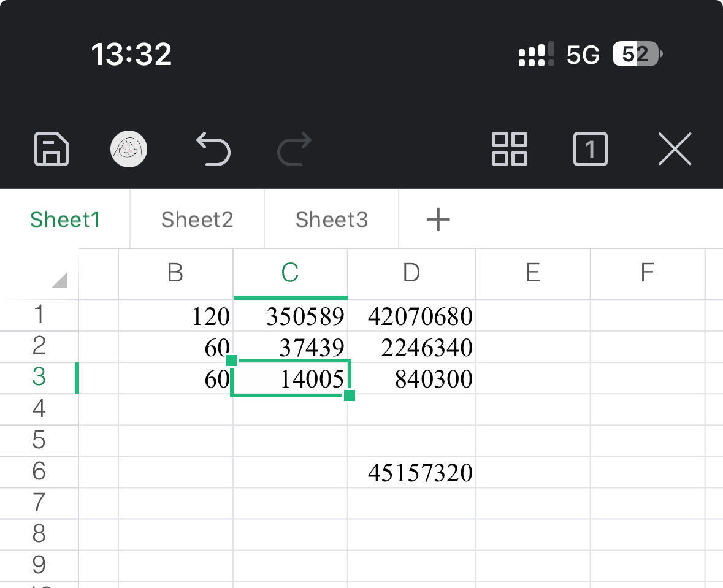Tap selected cell containing 14005
The image size is (723, 588).
(291, 378)
